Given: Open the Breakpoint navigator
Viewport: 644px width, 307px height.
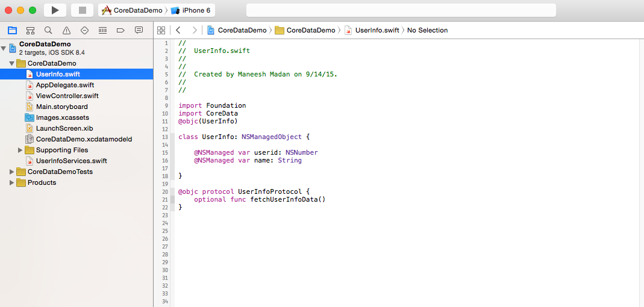Looking at the screenshot, I should (x=120, y=30).
